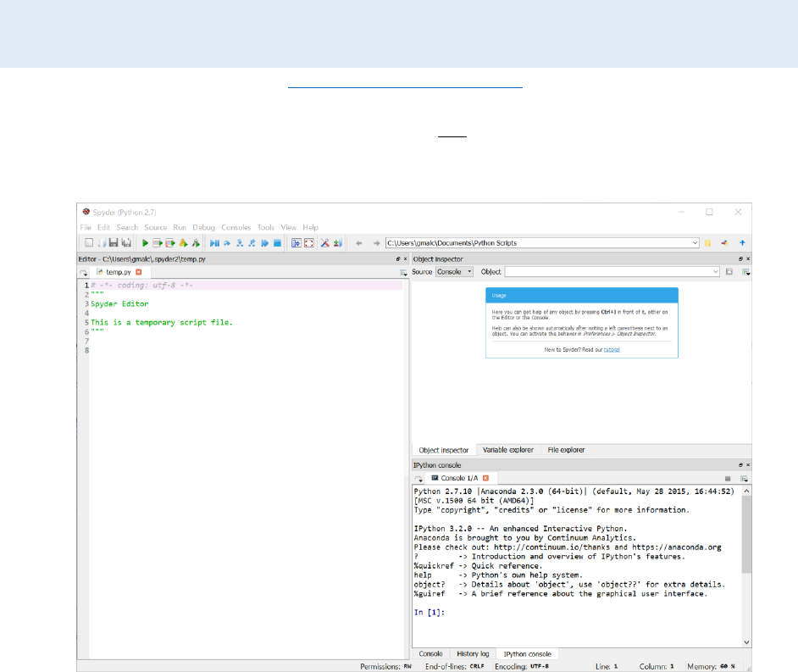Close the temp.py editor tab
Viewport: 798px width, 672px height.
(138, 272)
